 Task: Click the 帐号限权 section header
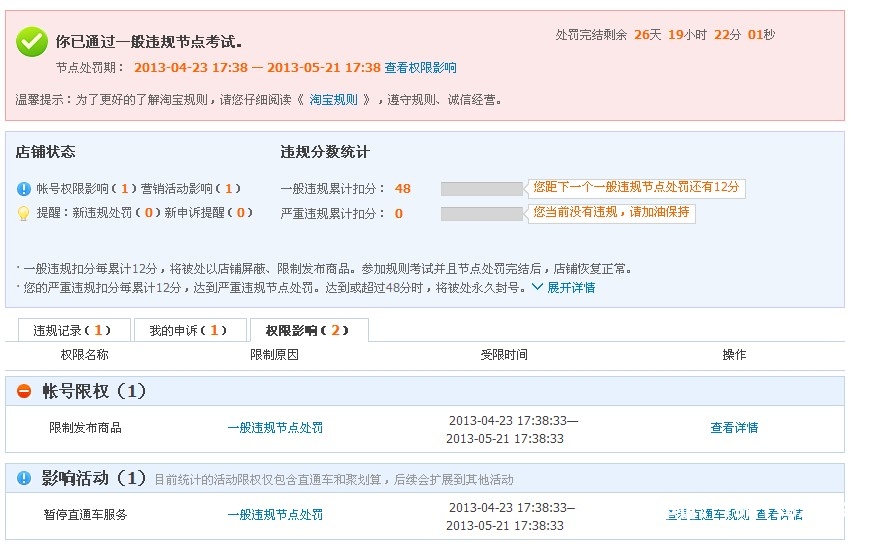94,392
